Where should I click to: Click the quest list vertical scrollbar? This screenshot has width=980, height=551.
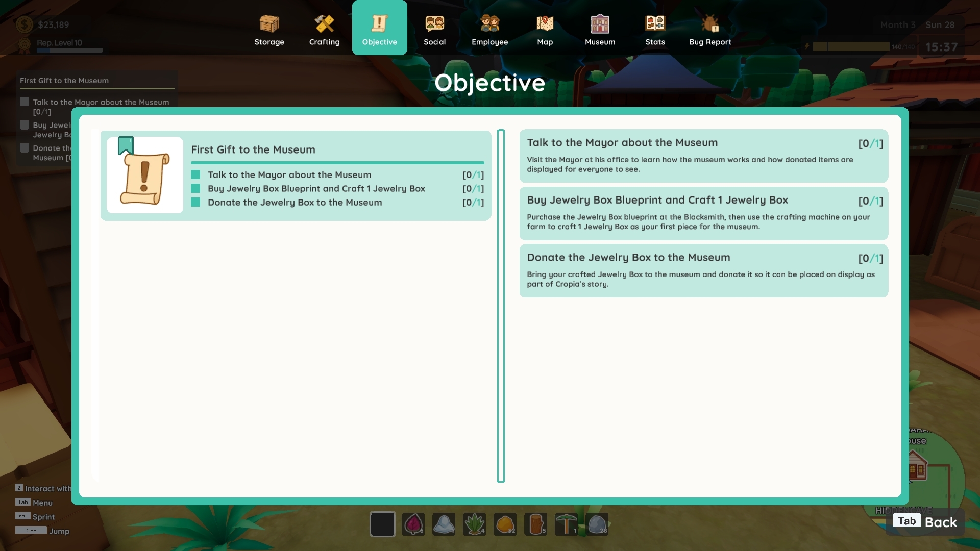pos(501,306)
